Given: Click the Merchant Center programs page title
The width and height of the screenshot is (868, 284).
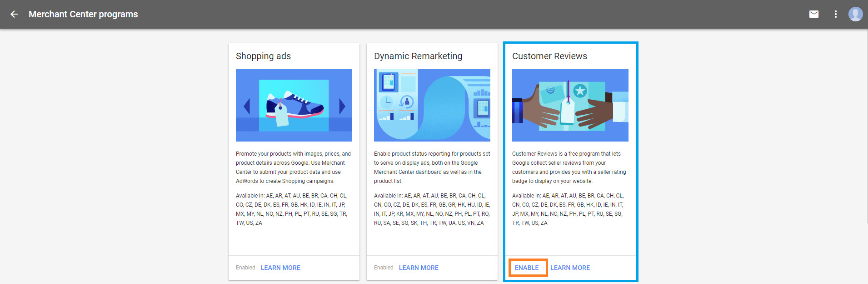Looking at the screenshot, I should [x=83, y=14].
